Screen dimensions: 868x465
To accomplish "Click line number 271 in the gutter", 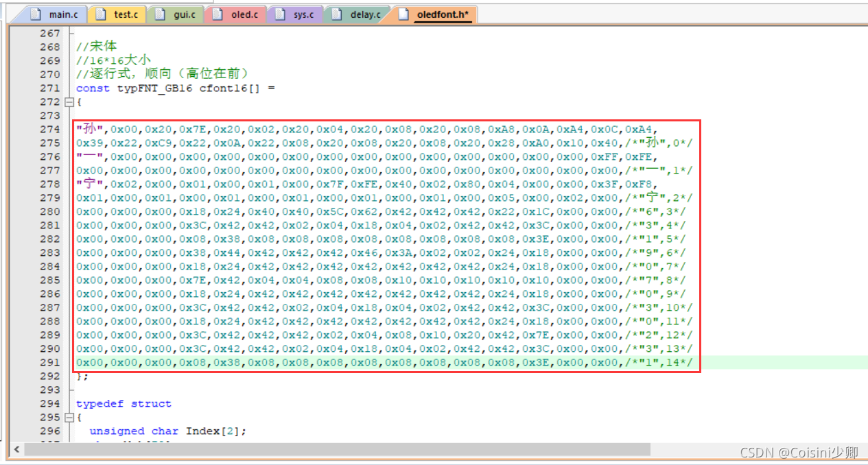I will point(50,88).
